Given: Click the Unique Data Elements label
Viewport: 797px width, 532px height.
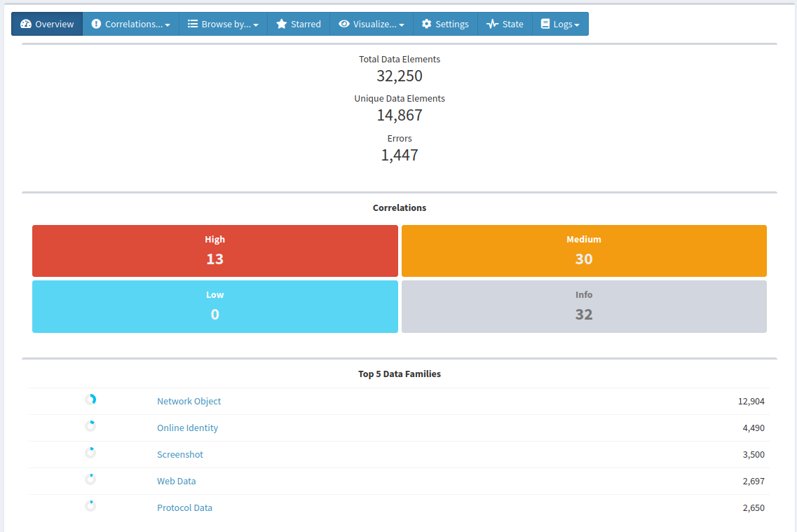Looking at the screenshot, I should click(x=400, y=99).
